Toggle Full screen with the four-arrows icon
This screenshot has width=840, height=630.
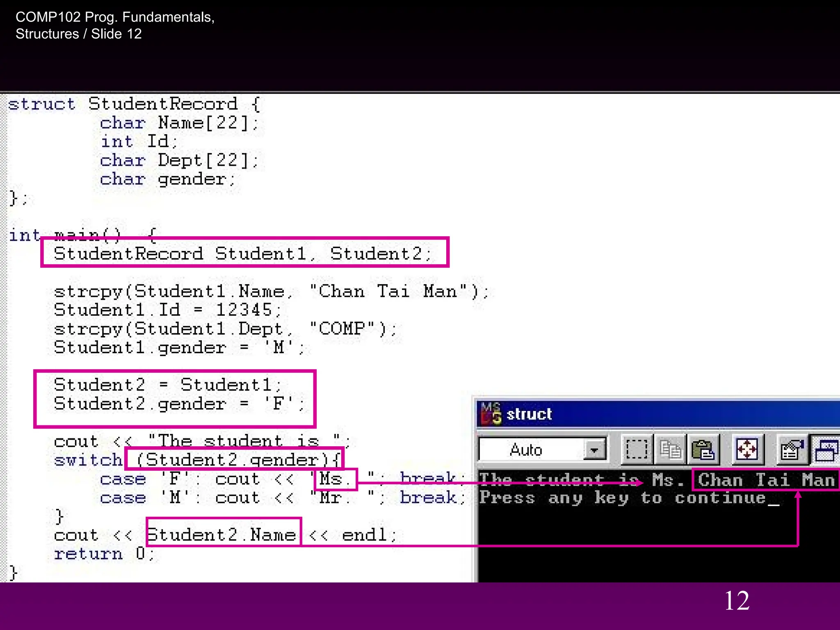747,450
